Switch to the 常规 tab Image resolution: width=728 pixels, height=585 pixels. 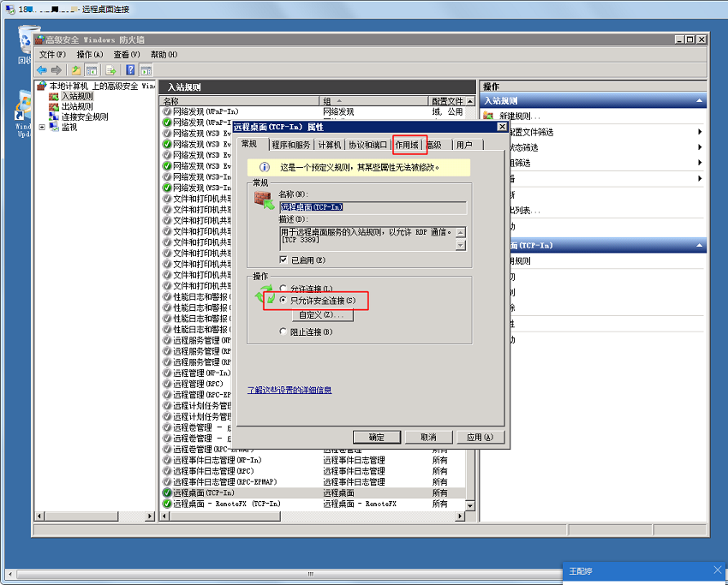point(249,145)
